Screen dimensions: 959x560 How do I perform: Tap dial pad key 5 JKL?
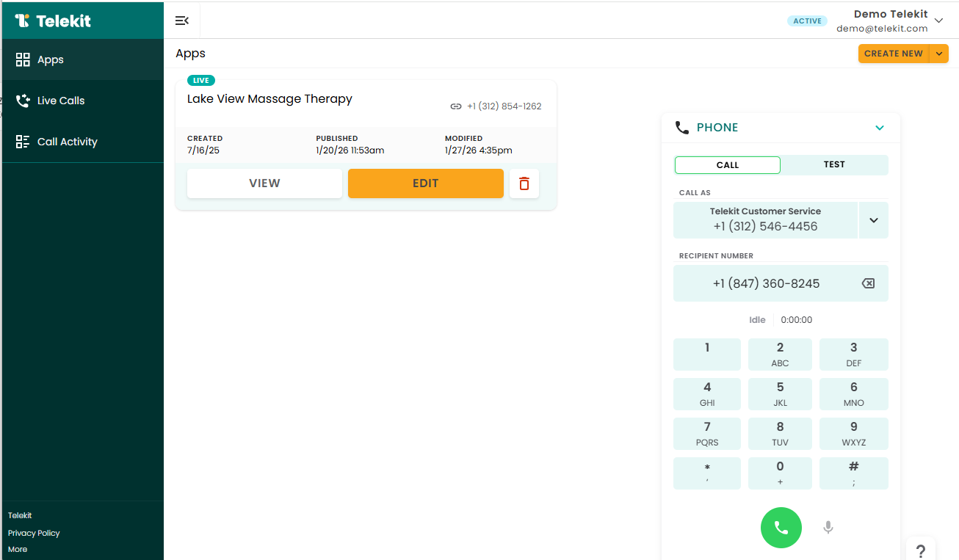click(780, 394)
